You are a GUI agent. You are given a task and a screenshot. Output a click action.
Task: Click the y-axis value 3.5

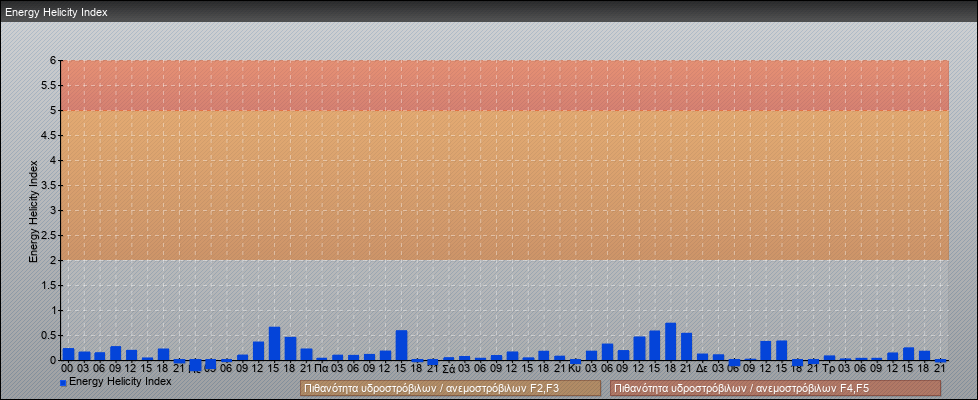point(50,185)
